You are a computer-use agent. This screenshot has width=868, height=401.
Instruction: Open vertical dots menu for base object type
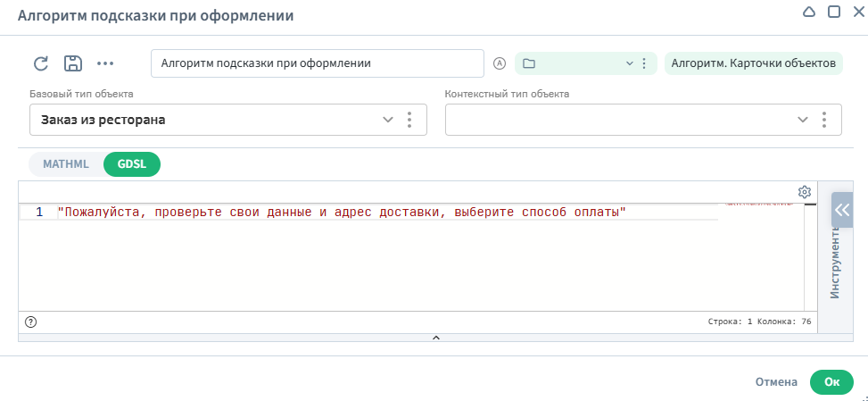(409, 120)
